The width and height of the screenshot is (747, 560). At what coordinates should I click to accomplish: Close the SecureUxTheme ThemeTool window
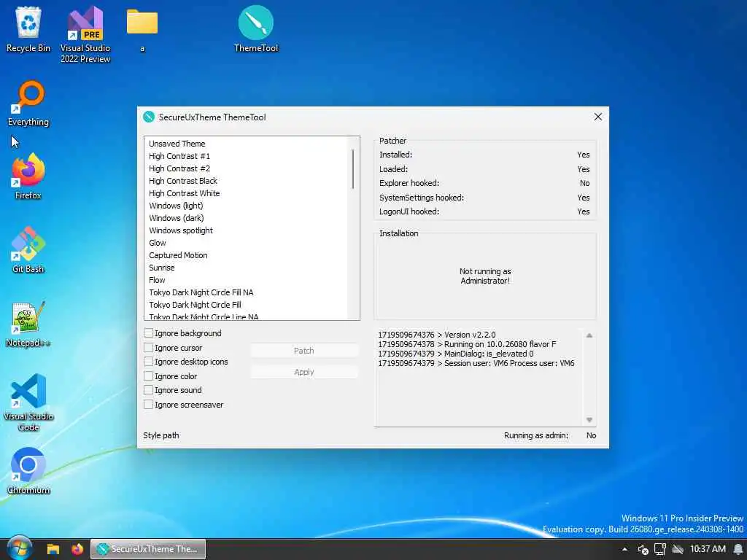[x=598, y=117]
